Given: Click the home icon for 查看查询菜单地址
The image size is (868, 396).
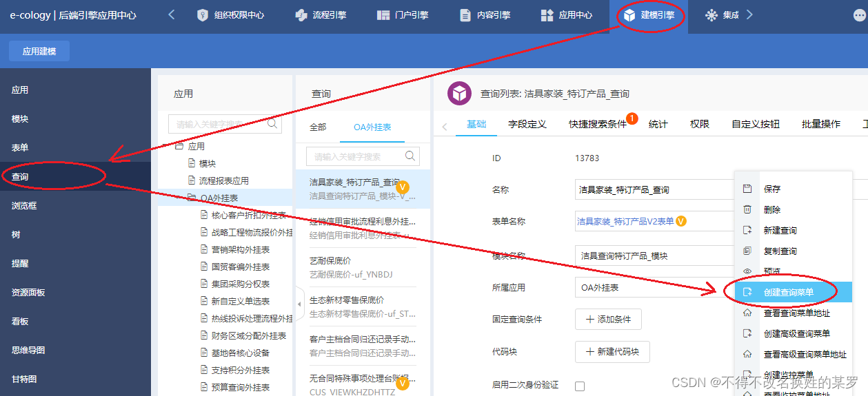Looking at the screenshot, I should pyautogui.click(x=747, y=313).
